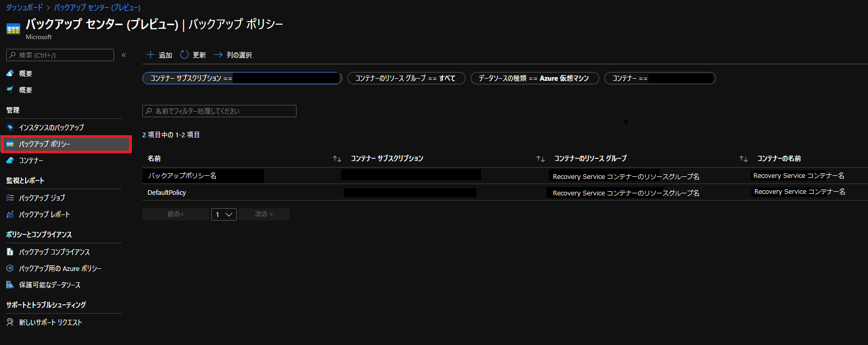Open データソースの種類 == Azure 仮想マシン filter
This screenshot has width=868, height=345.
click(x=535, y=78)
